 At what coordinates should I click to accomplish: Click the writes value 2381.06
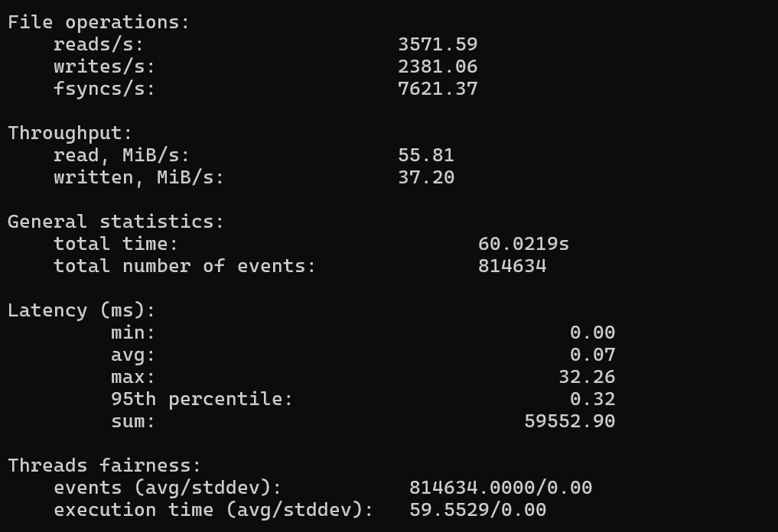click(438, 66)
